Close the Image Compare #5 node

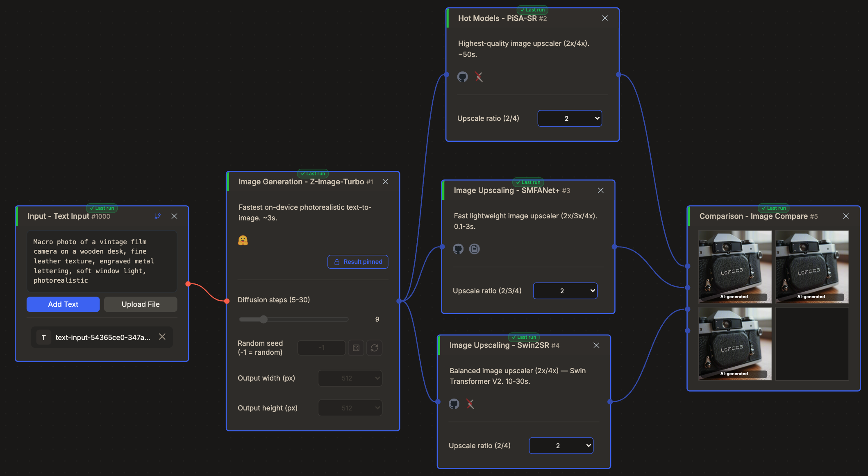pos(846,216)
